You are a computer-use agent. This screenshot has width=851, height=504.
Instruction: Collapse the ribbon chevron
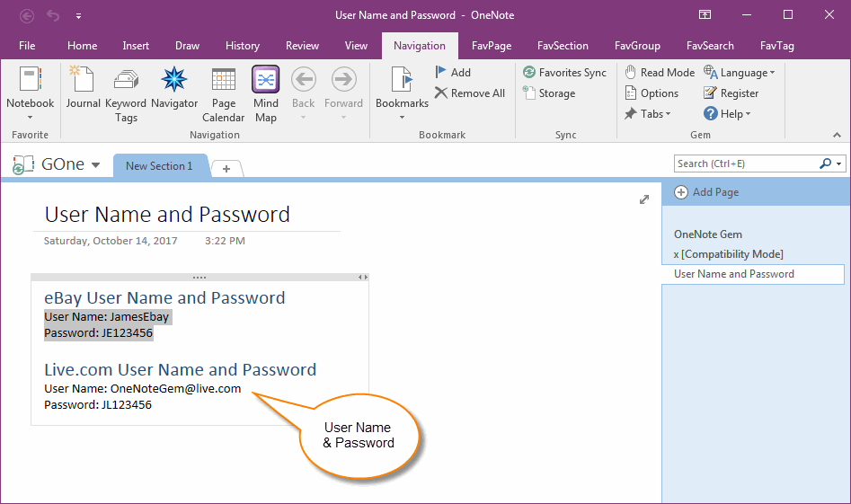(837, 135)
